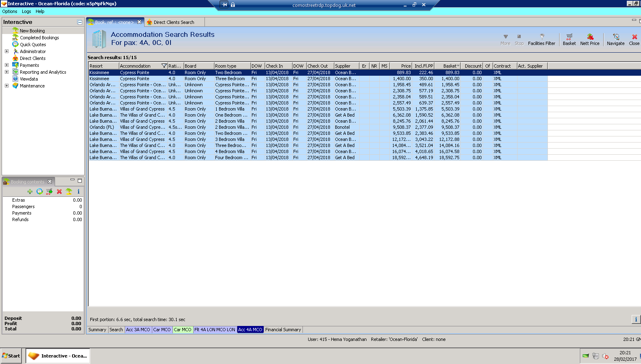The height and width of the screenshot is (364, 641).
Task: Click the remote session pin icon
Action: 224,5
